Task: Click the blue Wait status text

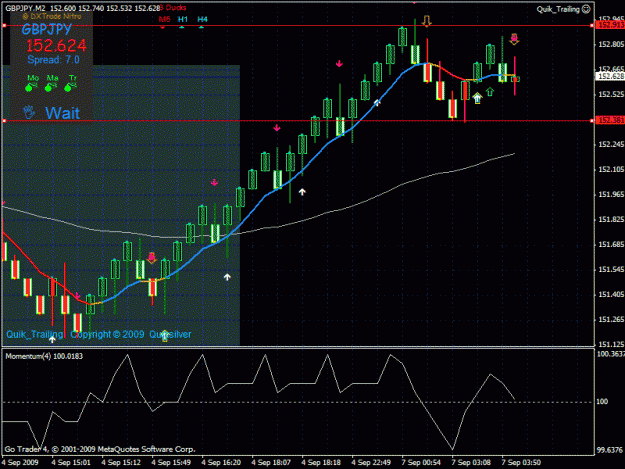Action: click(62, 113)
